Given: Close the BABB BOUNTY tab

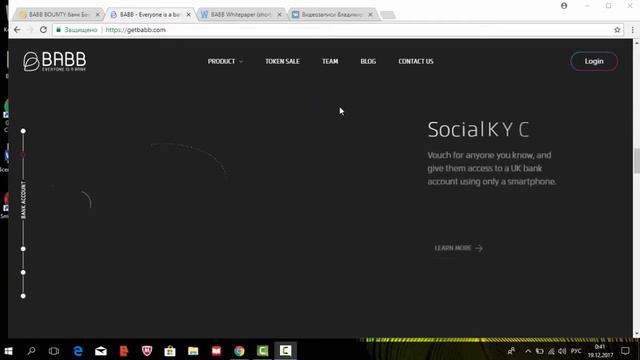Looking at the screenshot, I should (98, 14).
